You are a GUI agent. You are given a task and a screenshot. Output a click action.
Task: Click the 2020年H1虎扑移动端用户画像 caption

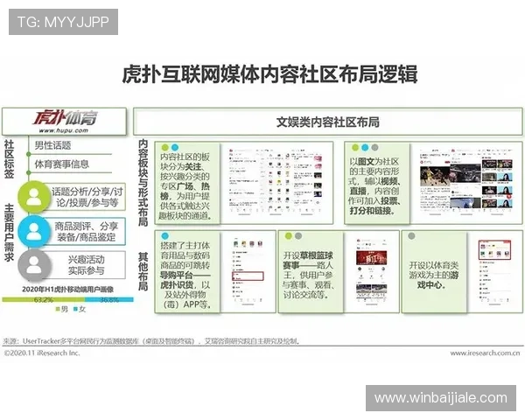(67, 290)
